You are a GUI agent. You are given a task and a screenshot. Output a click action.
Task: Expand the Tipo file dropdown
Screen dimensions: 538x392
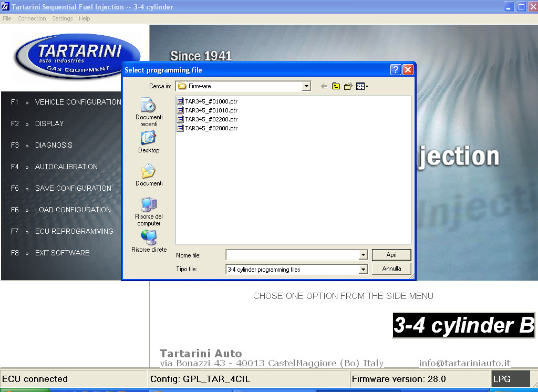pyautogui.click(x=363, y=270)
